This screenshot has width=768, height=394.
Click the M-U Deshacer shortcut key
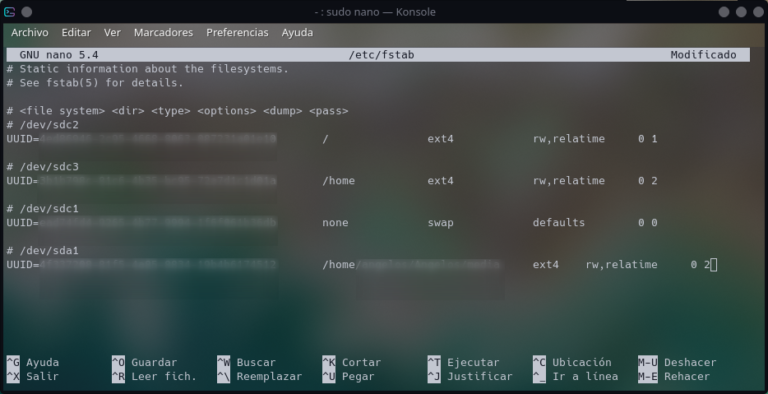pos(648,363)
